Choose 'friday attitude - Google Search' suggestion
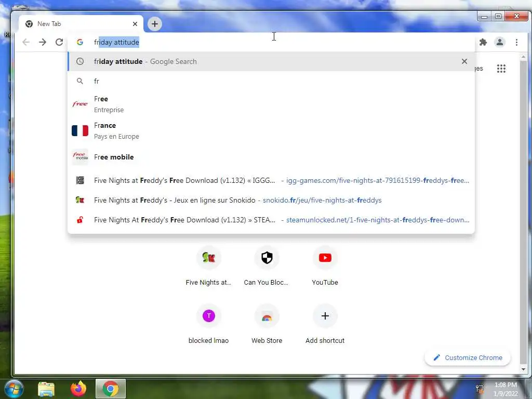The width and height of the screenshot is (532, 399). (x=271, y=61)
